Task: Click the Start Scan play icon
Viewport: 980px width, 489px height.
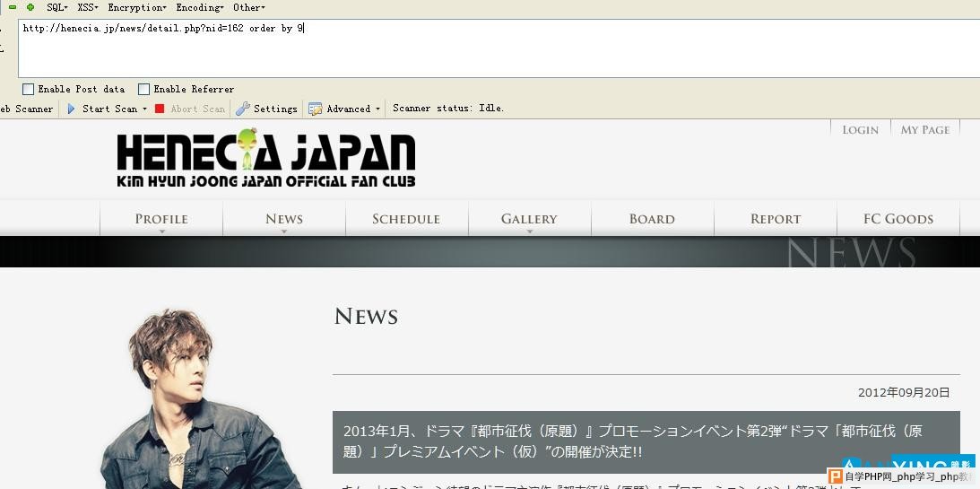Action: click(x=71, y=109)
